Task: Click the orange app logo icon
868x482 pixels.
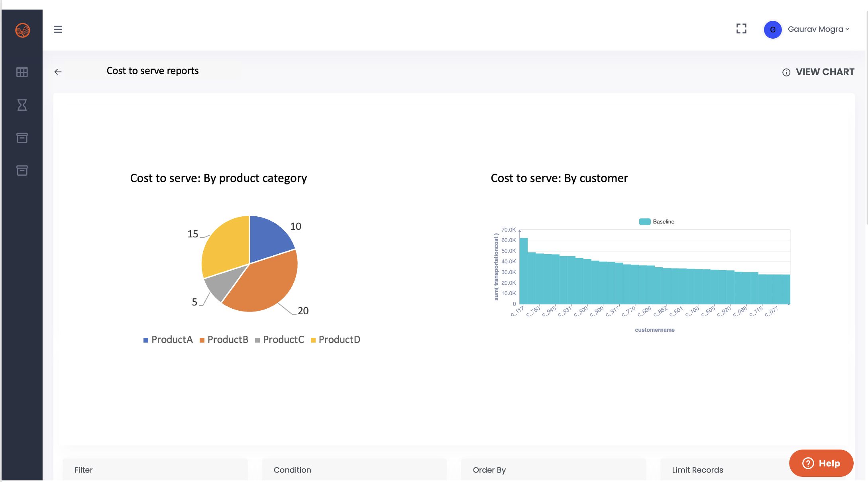Action: pos(22,30)
